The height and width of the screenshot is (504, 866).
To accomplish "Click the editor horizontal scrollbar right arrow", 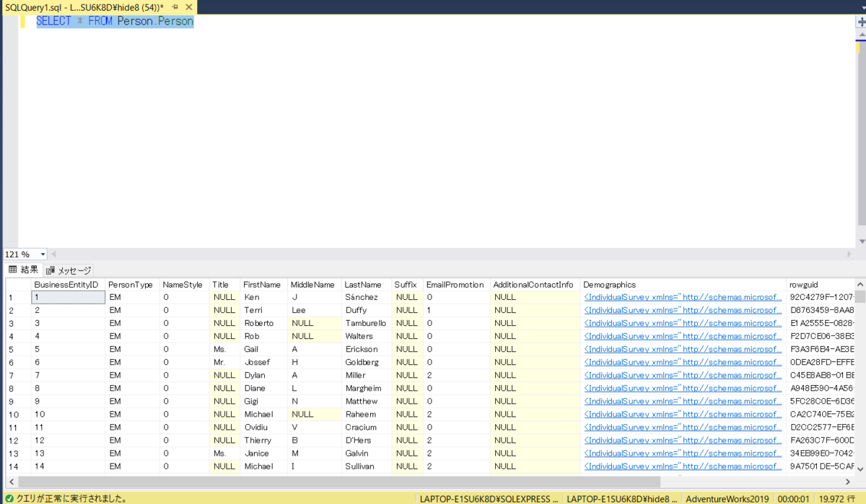I will click(850, 255).
